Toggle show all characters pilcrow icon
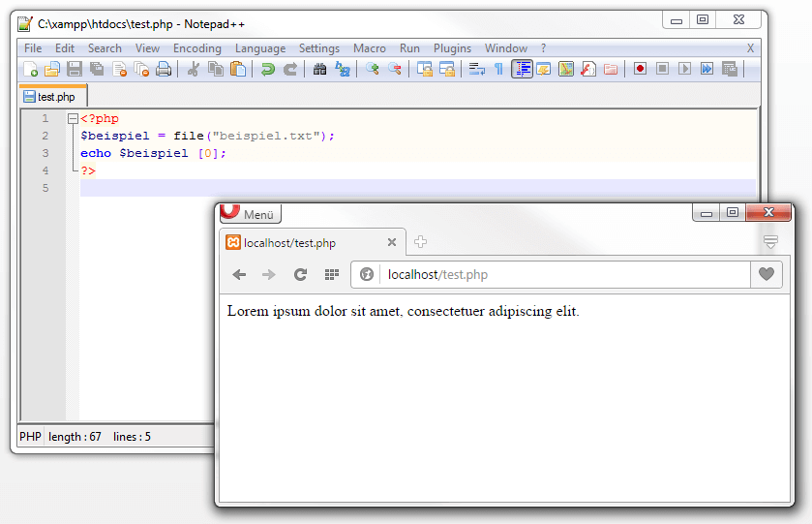Screen dimensions: 812x524 [498, 69]
